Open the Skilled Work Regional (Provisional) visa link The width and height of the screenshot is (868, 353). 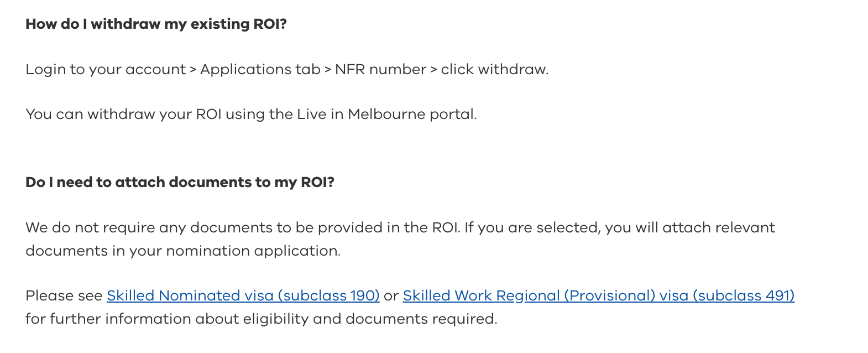tap(598, 295)
